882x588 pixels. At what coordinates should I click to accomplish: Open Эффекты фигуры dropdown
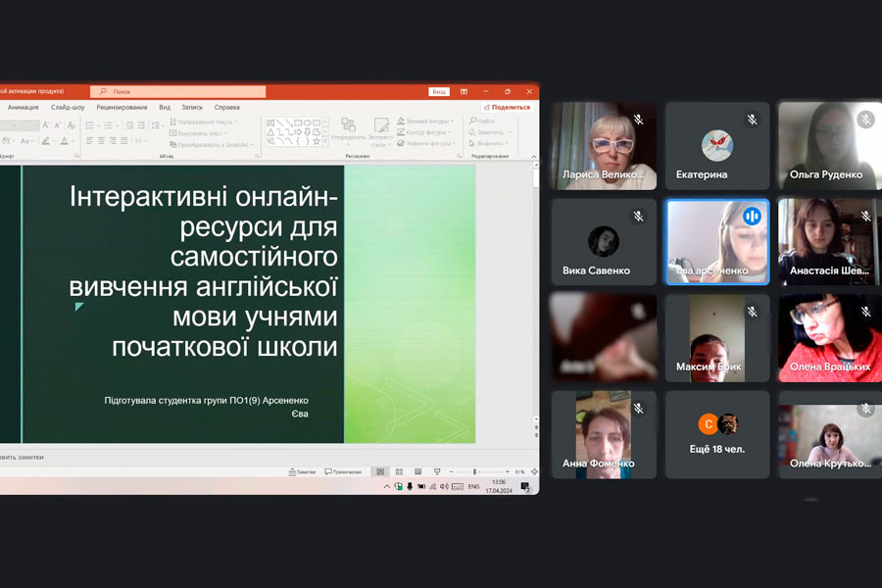pyautogui.click(x=426, y=143)
